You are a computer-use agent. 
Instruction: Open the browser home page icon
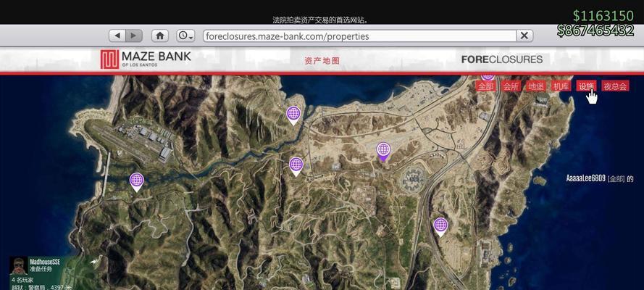pyautogui.click(x=160, y=36)
